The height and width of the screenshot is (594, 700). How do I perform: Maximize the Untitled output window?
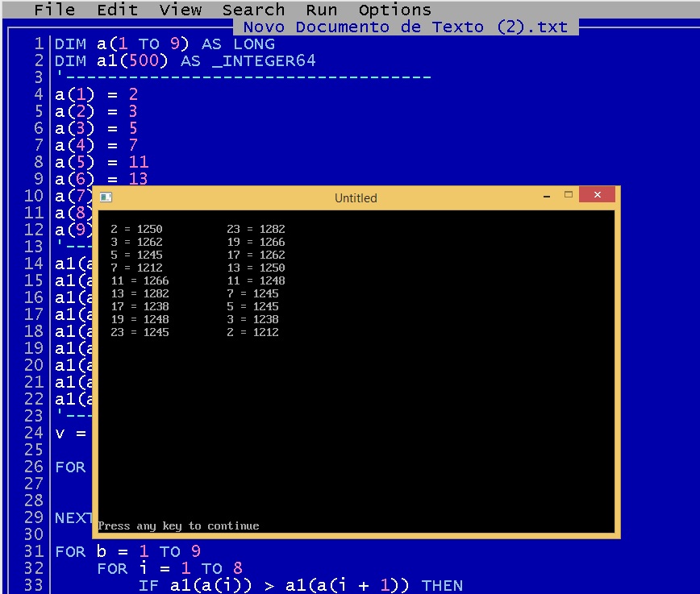coord(569,196)
